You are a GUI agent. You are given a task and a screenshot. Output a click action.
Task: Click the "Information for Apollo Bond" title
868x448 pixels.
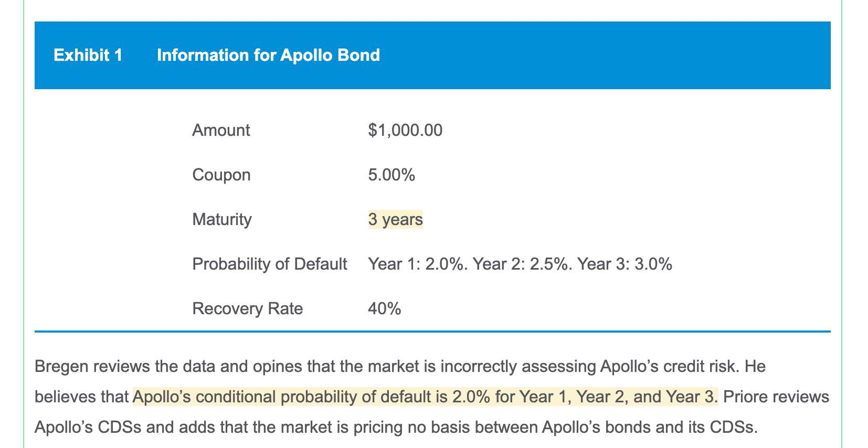pyautogui.click(x=268, y=55)
